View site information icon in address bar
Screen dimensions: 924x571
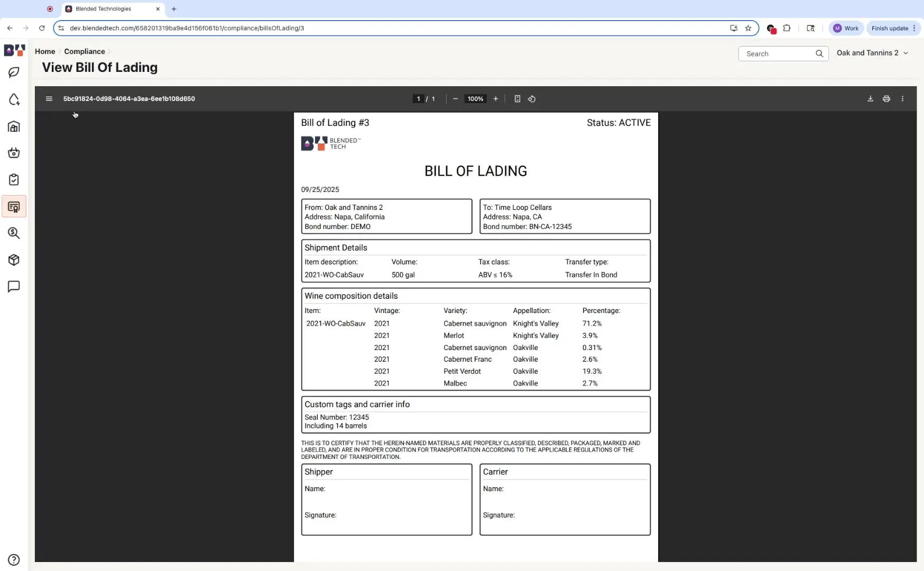click(x=61, y=28)
